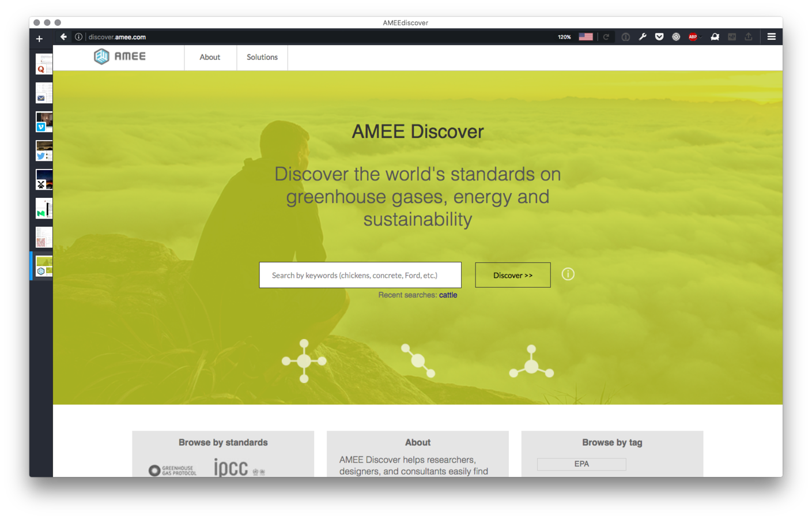Image resolution: width=812 pixels, height=519 pixels.
Task: Click the info icon beside Discover button
Action: [x=568, y=274]
